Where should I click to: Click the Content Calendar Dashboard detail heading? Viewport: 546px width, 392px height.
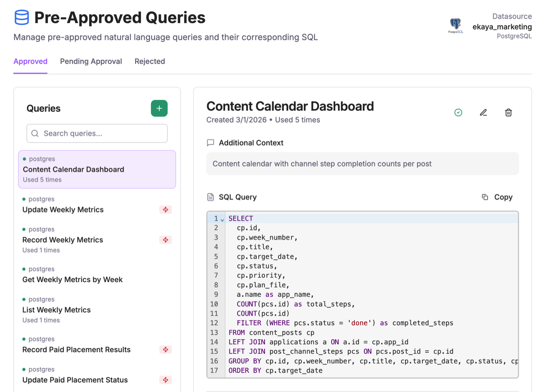[x=290, y=106]
